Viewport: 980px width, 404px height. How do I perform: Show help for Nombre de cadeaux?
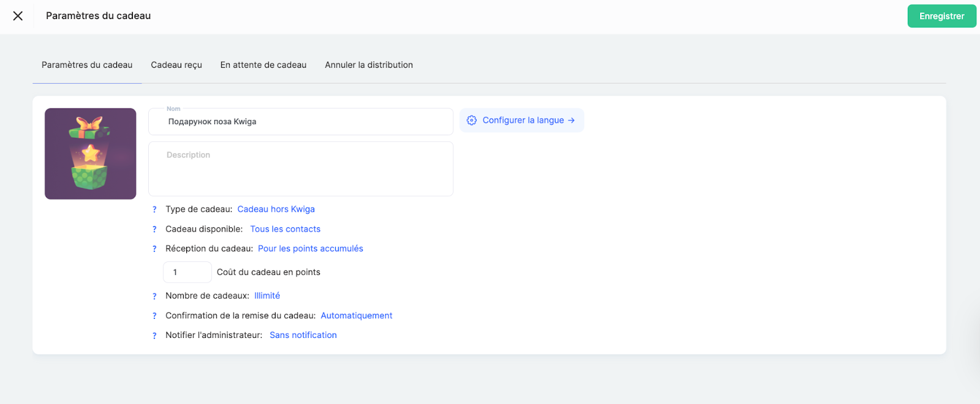click(x=154, y=296)
